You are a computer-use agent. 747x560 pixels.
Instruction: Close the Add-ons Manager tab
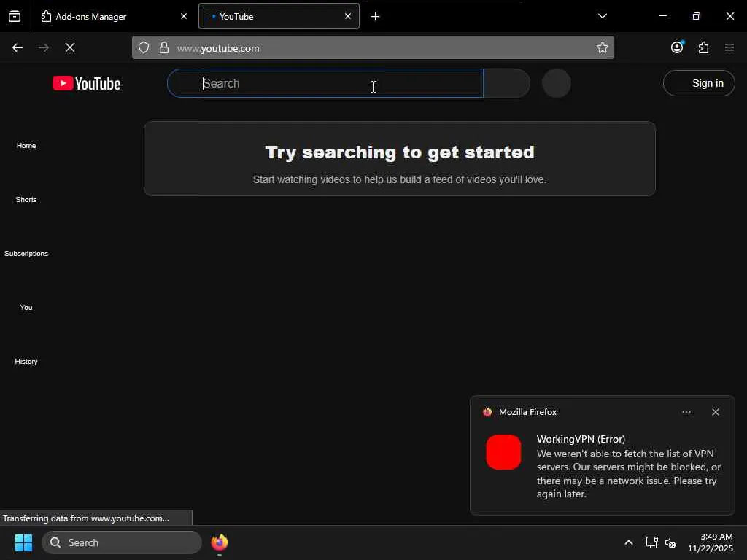[x=183, y=16]
